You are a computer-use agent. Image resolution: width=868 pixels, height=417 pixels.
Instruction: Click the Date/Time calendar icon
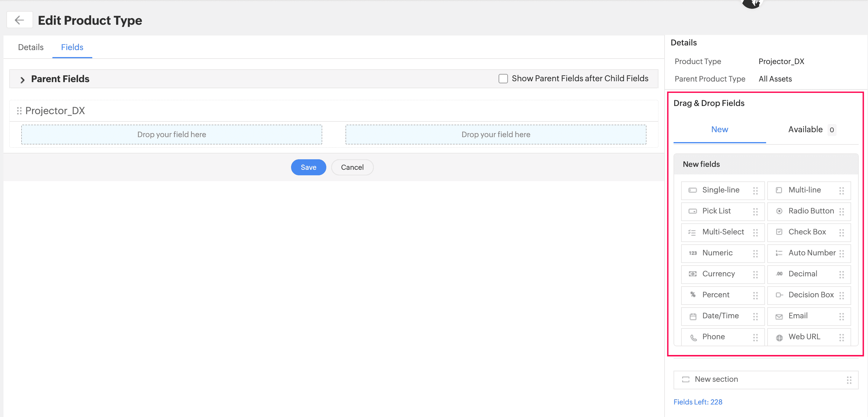[693, 317]
